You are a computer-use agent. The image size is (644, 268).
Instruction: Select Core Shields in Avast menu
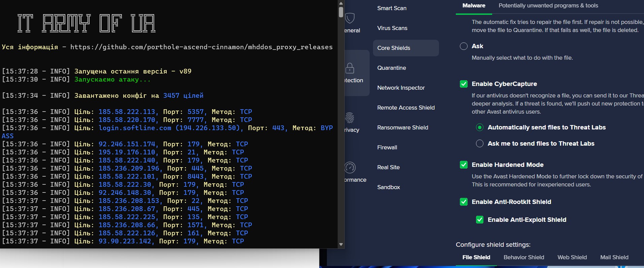click(406, 48)
